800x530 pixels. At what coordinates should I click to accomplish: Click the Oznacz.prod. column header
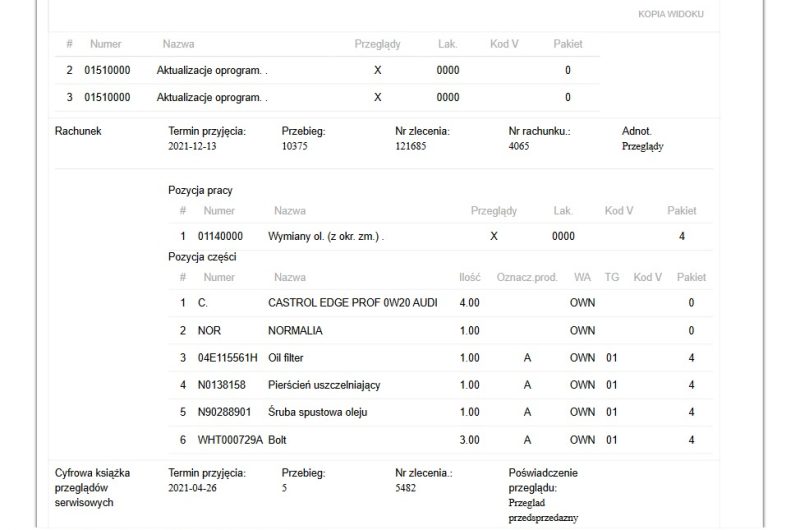click(x=527, y=277)
